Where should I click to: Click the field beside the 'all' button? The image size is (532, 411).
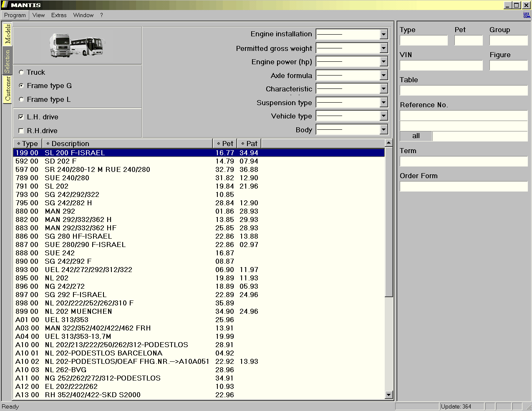coord(480,136)
